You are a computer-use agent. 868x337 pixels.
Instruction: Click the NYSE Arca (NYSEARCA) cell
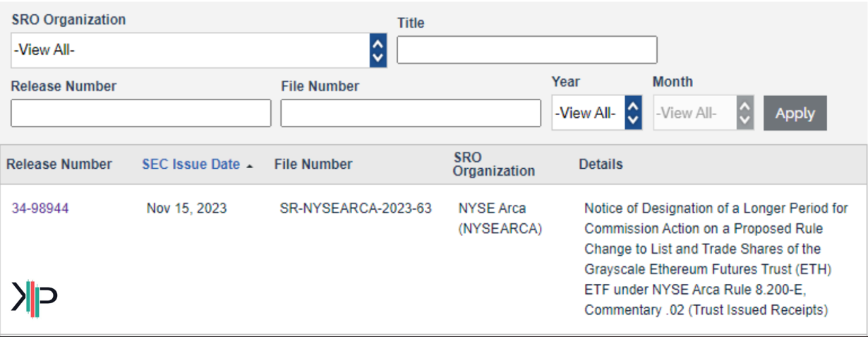point(500,218)
